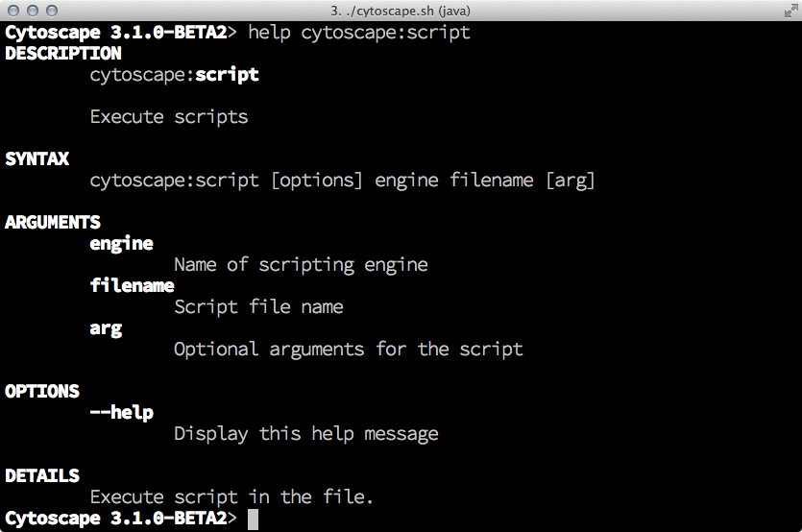This screenshot has height=532, width=802.
Task: Select the DETAILS section heading
Action: point(42,476)
